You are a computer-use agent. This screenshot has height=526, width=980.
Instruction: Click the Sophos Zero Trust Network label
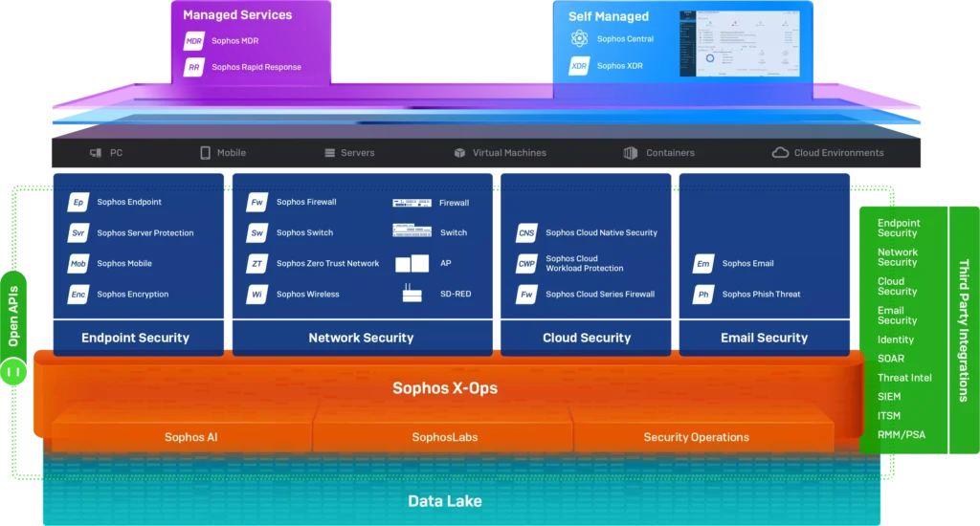click(x=327, y=264)
